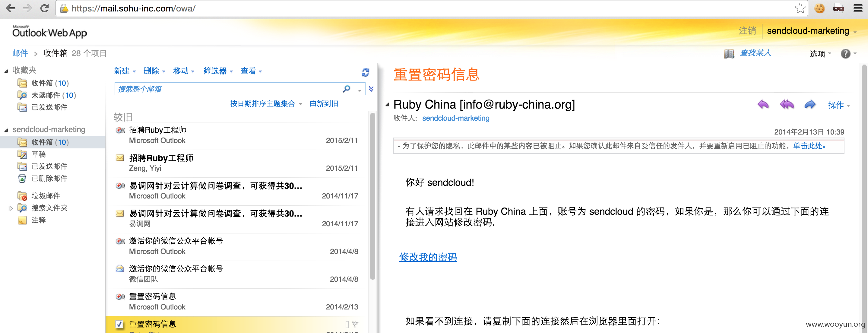Click the 注销 sign out link

(x=747, y=31)
